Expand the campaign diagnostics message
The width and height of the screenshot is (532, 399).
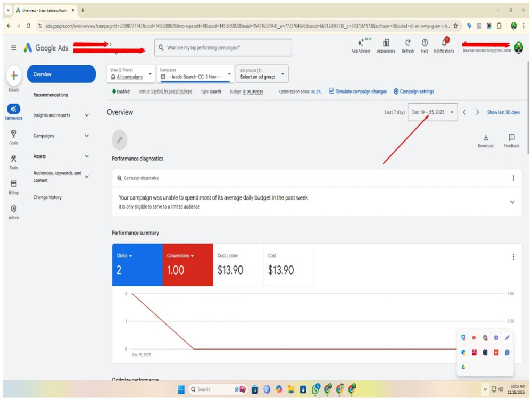[512, 202]
